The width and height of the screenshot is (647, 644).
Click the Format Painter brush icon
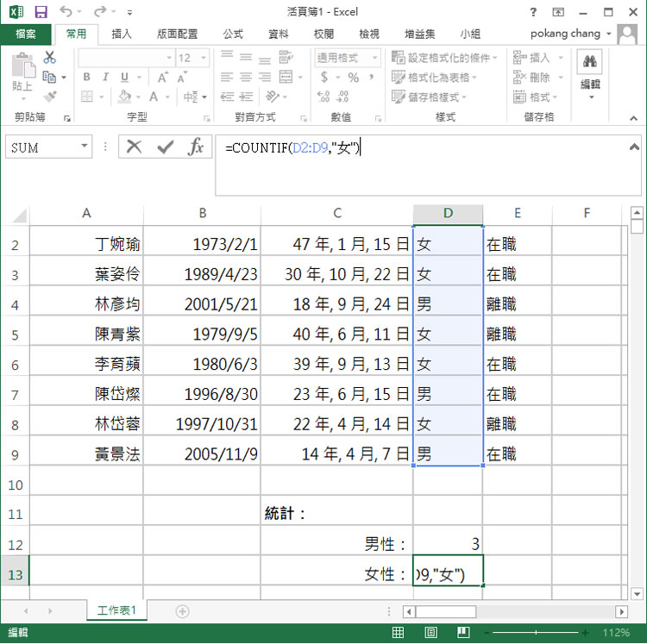click(x=49, y=97)
